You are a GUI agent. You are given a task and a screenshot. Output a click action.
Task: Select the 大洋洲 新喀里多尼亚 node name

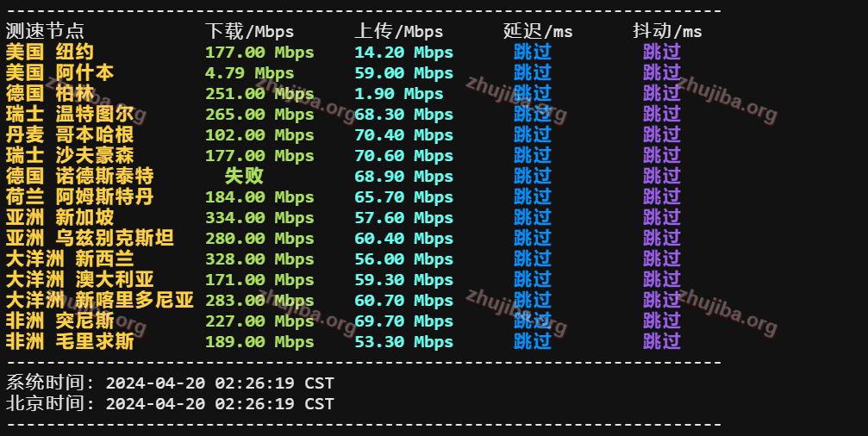pyautogui.click(x=99, y=300)
